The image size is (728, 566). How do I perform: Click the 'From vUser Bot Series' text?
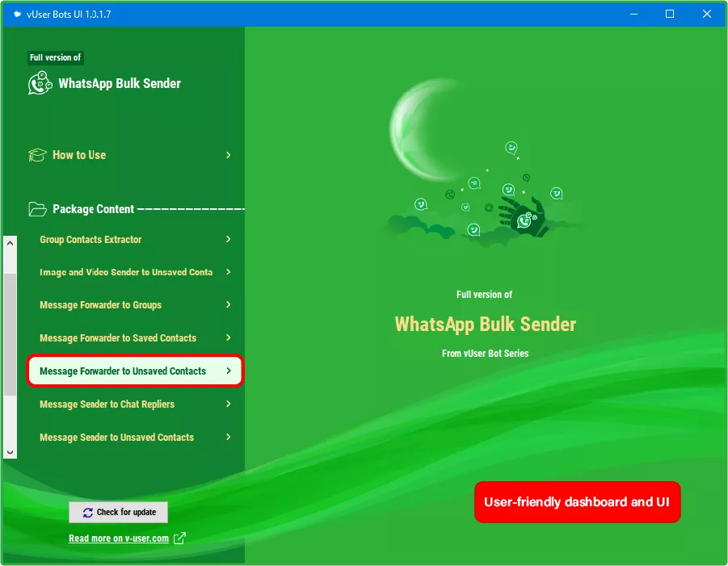click(485, 354)
